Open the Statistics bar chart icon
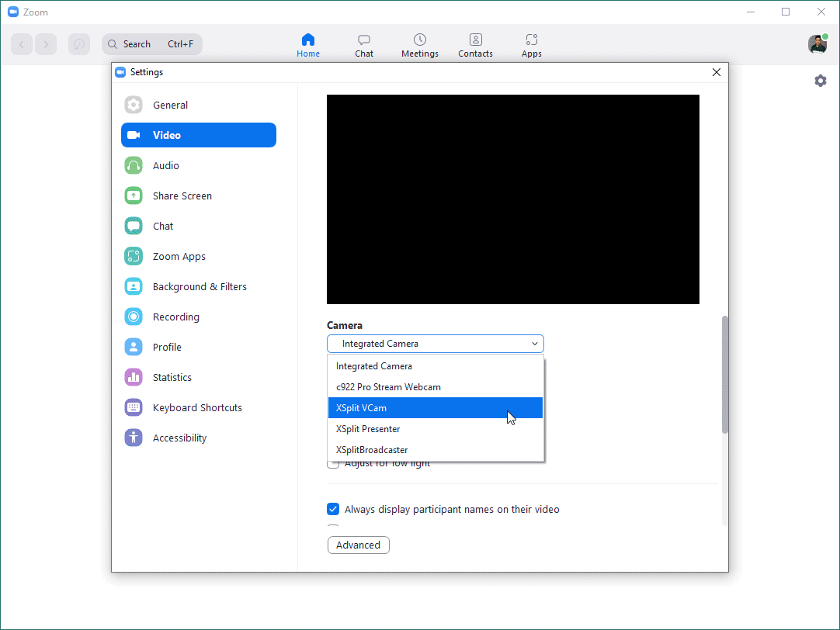Viewport: 840px width, 630px height. pos(134,377)
